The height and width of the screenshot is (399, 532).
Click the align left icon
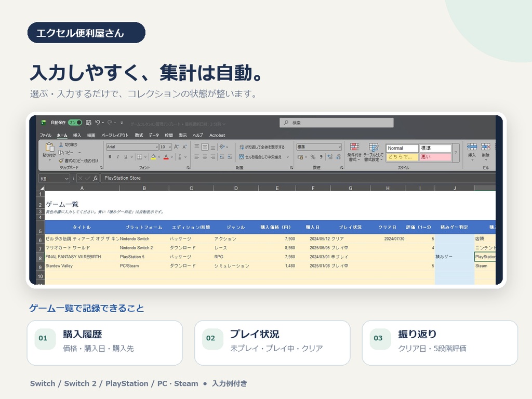click(197, 157)
